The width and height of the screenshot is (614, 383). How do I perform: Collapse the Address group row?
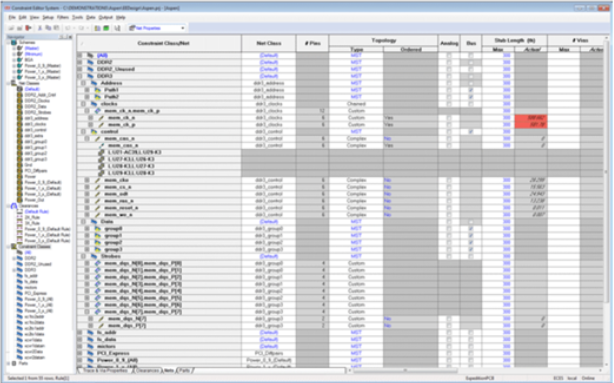[x=83, y=83]
